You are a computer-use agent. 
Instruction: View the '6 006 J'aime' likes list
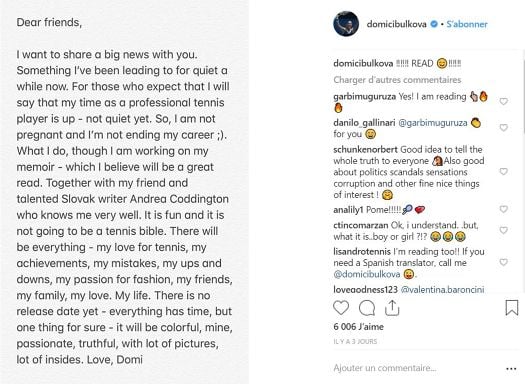tap(358, 327)
